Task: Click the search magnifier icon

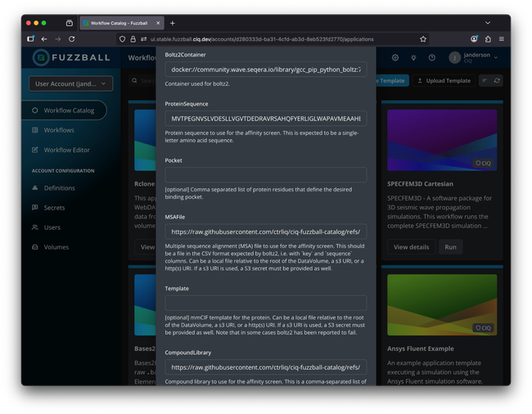Action: 135,81
